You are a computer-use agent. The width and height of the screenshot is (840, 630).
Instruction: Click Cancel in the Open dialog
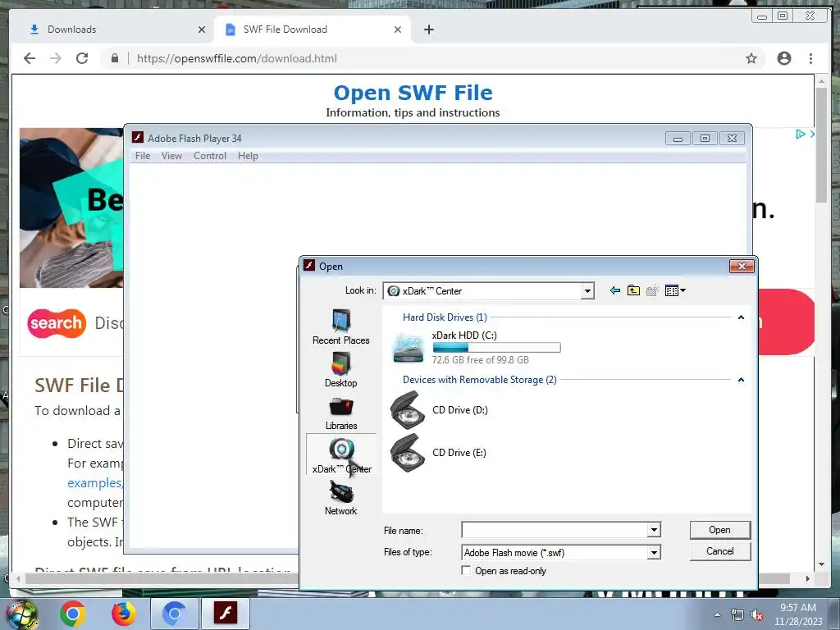[720, 551]
